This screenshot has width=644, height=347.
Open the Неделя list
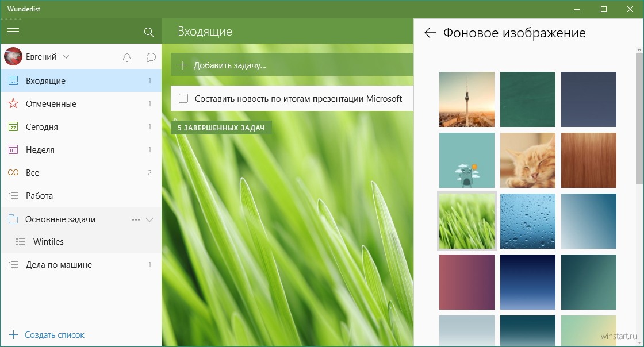[x=81, y=150]
